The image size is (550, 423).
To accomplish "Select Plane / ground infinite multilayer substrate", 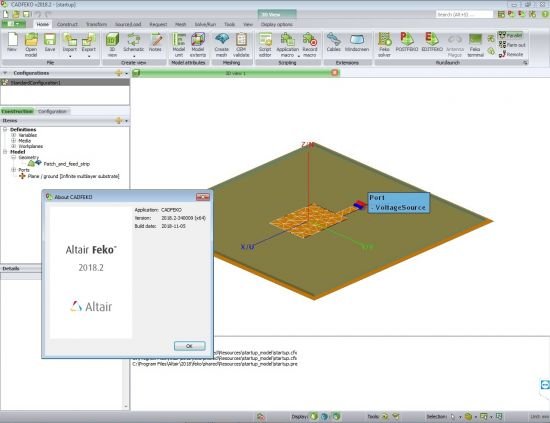I will [x=73, y=176].
